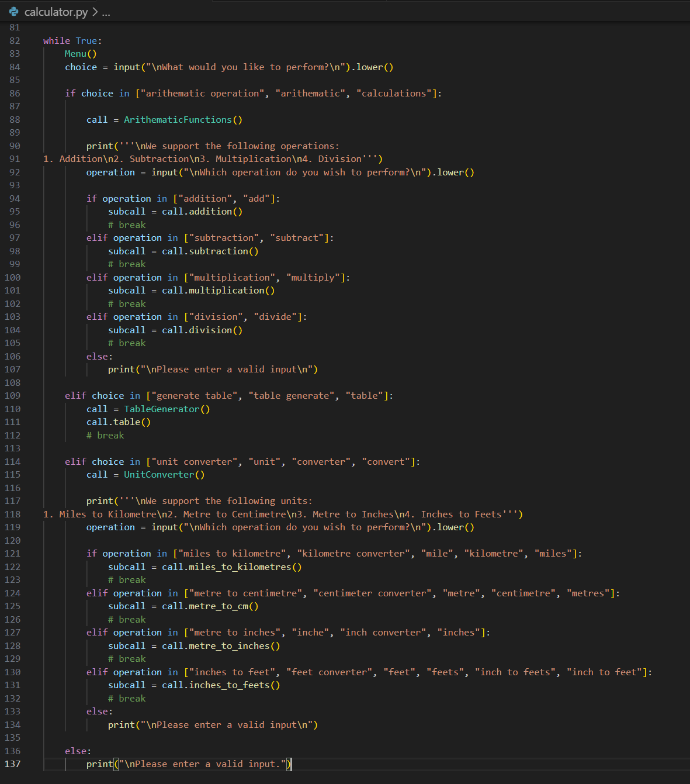Click the '# break' comment on line 112
Viewport: 690px width, 784px height.
coord(105,436)
